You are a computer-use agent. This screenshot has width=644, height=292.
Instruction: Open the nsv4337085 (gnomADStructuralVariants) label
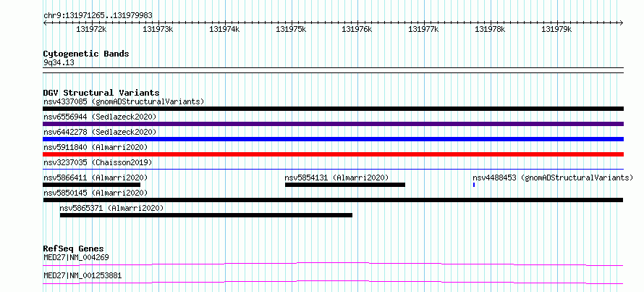click(124, 101)
